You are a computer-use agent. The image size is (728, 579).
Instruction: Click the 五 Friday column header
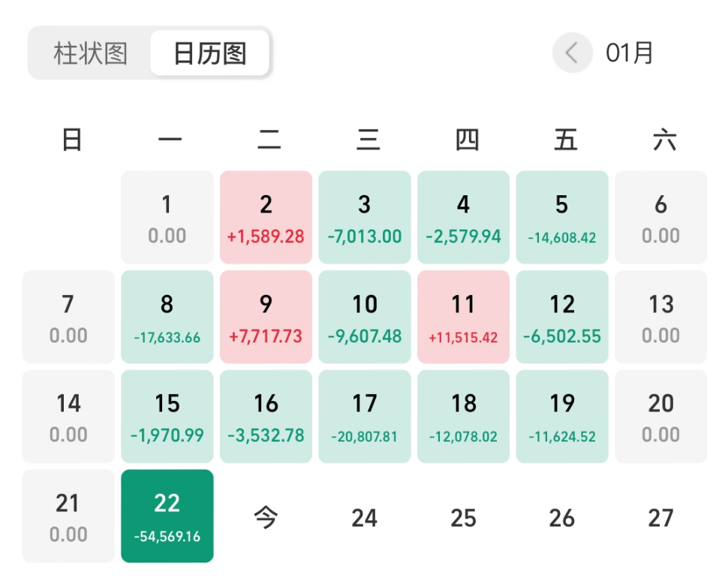[565, 140]
